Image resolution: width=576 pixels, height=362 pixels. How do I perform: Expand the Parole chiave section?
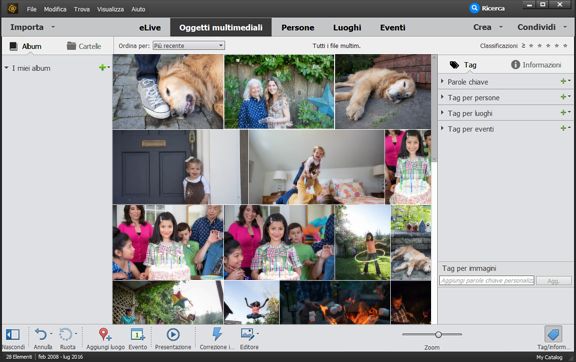point(442,81)
